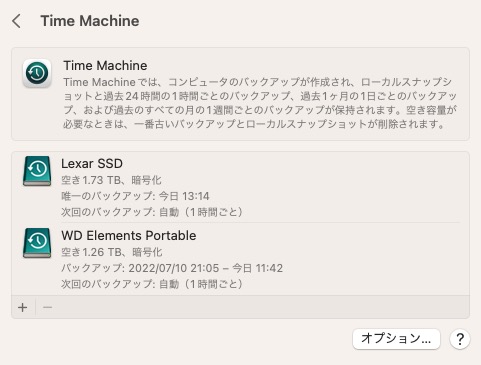Screen dimensions: 481x365
Task: Select the WD Elements Portable disk icon
Action: point(37,243)
